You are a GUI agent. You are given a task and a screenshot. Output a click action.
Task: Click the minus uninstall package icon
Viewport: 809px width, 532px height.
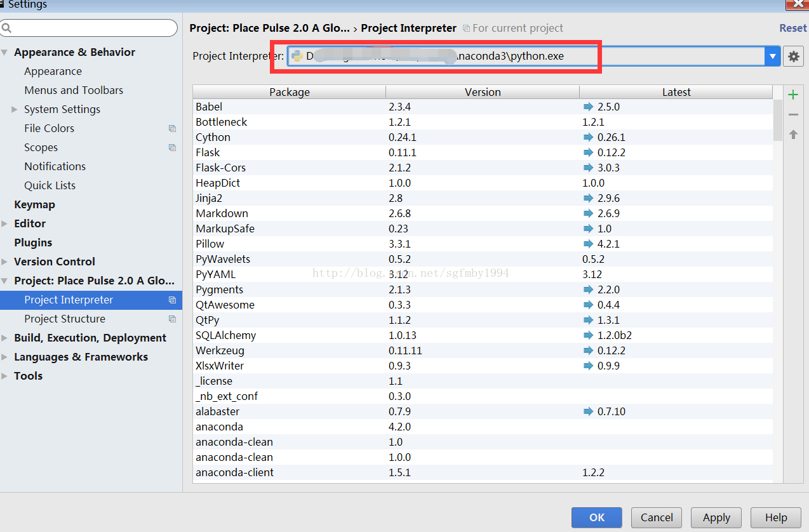793,115
